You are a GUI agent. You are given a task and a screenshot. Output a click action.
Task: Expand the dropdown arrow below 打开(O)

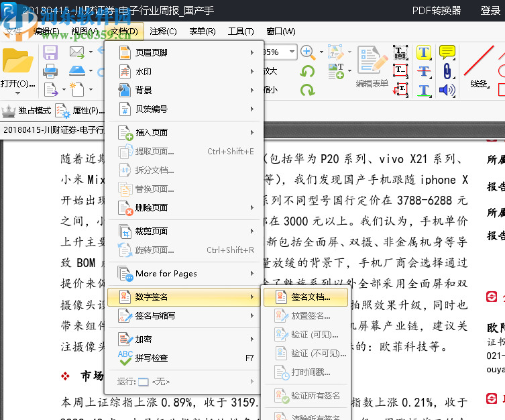click(17, 93)
